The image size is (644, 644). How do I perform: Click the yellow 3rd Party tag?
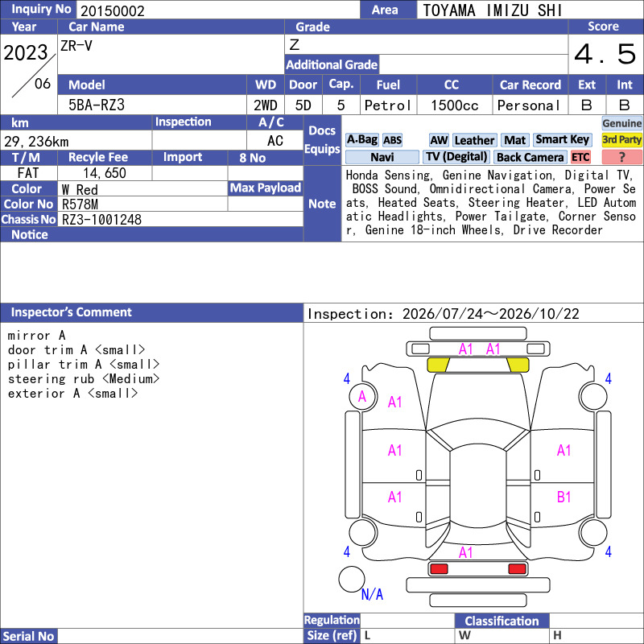click(x=621, y=140)
